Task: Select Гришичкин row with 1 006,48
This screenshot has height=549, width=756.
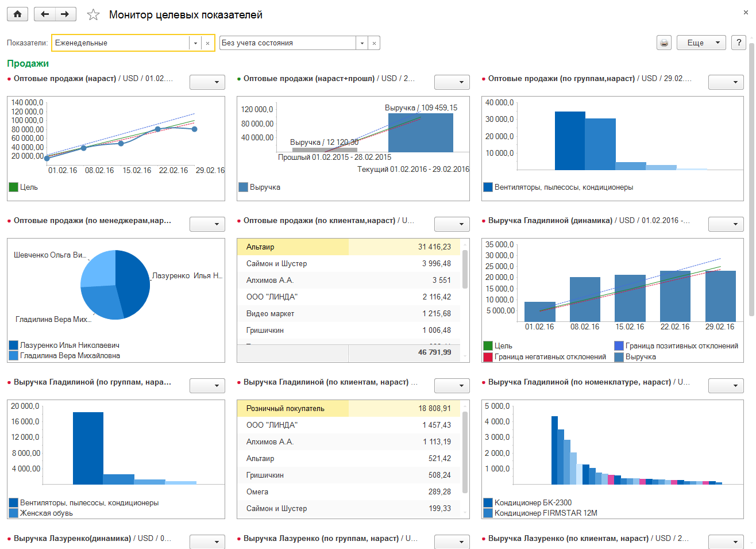Action: click(349, 330)
